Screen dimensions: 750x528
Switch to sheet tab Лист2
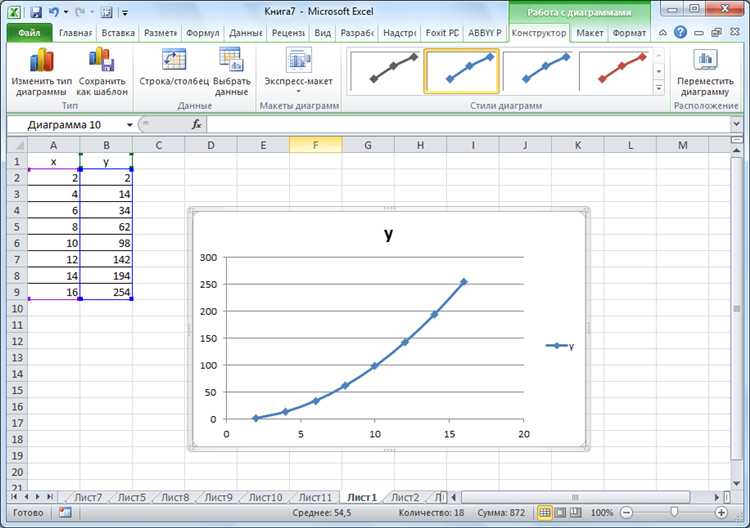[405, 497]
